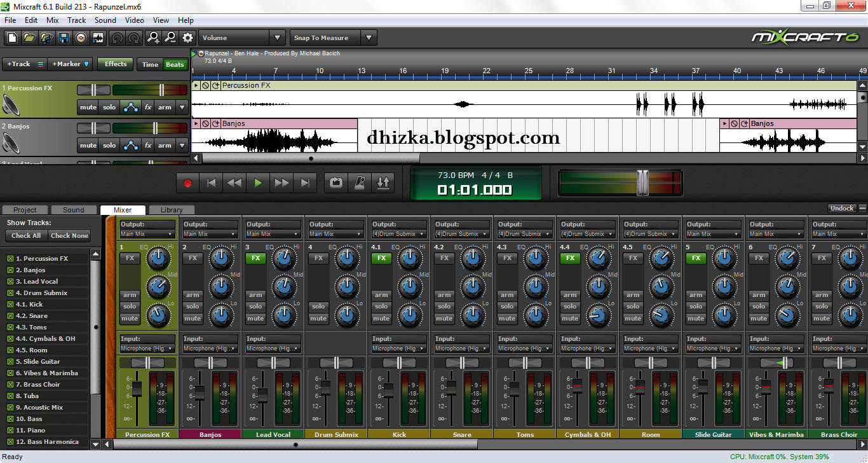The height and width of the screenshot is (463, 868).
Task: Open Input dropdown on Slide Guitar channel
Action: tap(714, 349)
